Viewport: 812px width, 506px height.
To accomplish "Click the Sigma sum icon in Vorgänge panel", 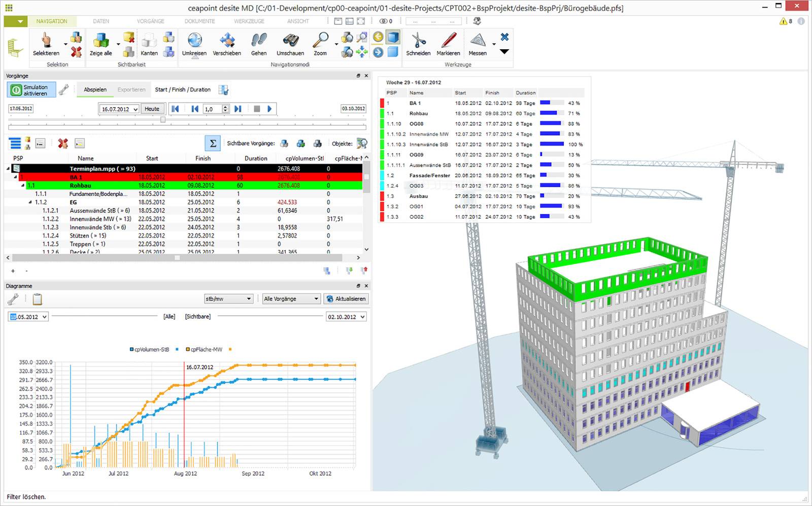I will click(x=212, y=143).
